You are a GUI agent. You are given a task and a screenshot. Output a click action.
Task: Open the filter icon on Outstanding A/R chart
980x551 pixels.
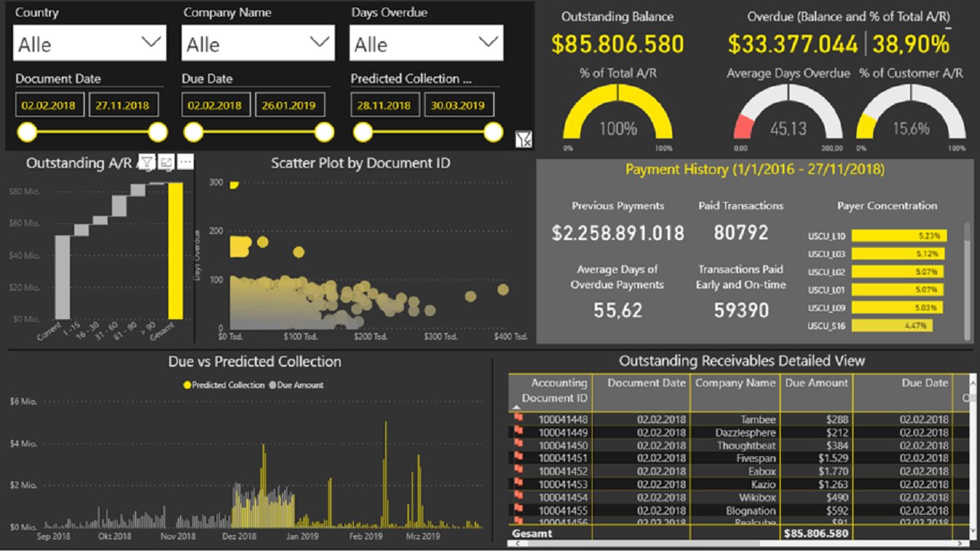coord(146,161)
